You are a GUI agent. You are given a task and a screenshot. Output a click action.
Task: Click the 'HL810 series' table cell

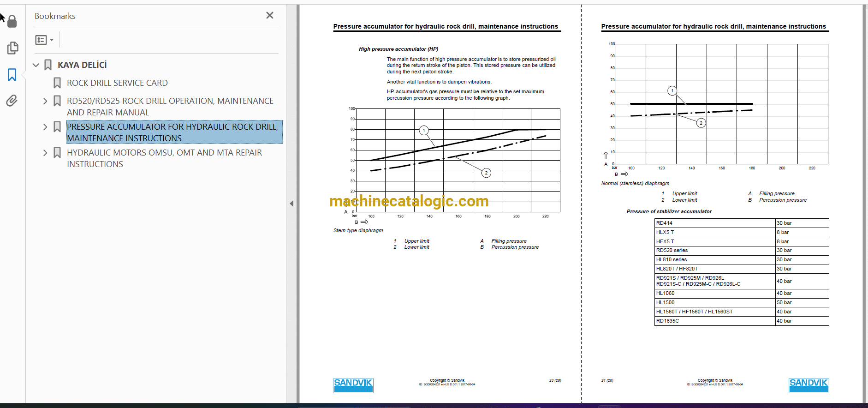coord(715,259)
